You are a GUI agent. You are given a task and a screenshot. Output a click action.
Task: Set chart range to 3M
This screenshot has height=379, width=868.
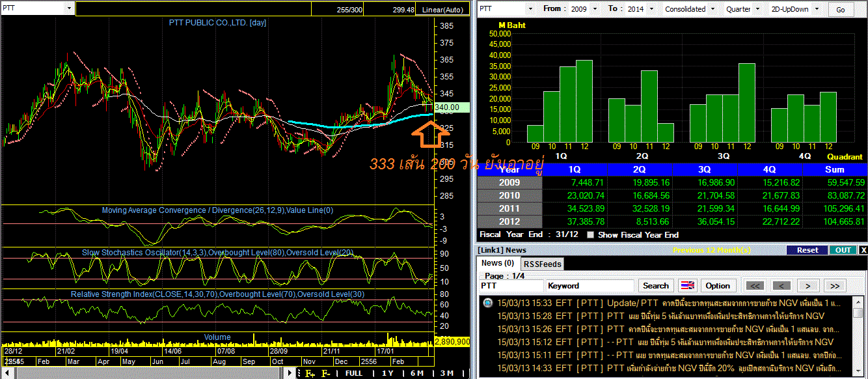tap(446, 373)
